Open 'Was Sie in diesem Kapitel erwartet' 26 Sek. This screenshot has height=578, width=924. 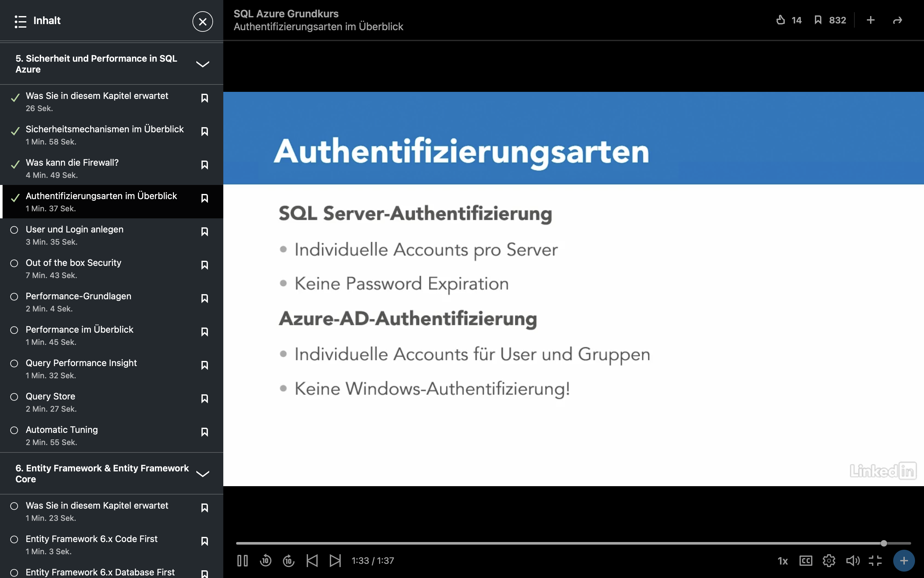(112, 102)
